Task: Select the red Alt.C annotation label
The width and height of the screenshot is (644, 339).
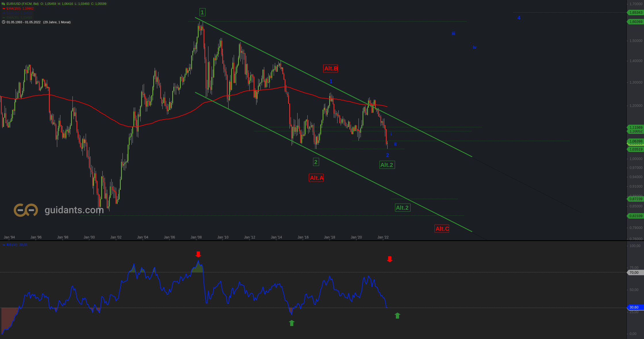Action: click(442, 229)
